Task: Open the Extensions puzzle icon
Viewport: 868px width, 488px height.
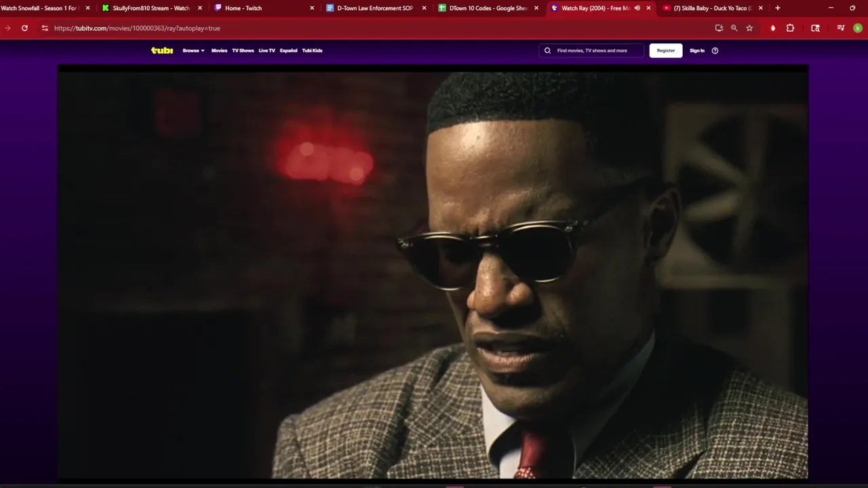Action: click(x=790, y=28)
